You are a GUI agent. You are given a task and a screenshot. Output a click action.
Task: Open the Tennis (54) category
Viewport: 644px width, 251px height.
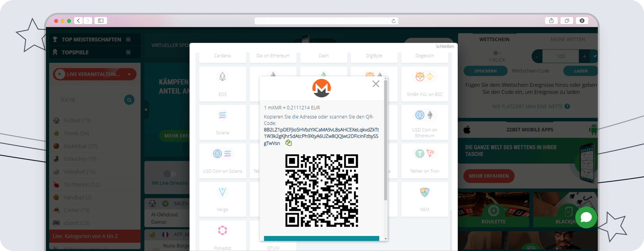click(76, 133)
